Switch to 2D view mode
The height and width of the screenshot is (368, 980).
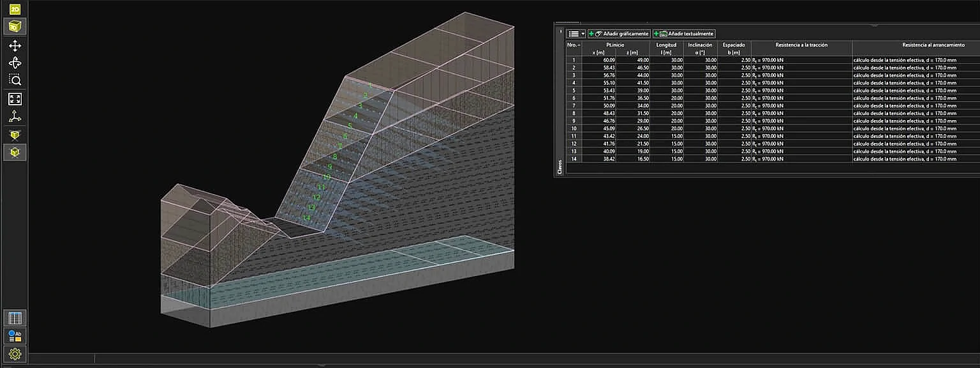tap(15, 9)
